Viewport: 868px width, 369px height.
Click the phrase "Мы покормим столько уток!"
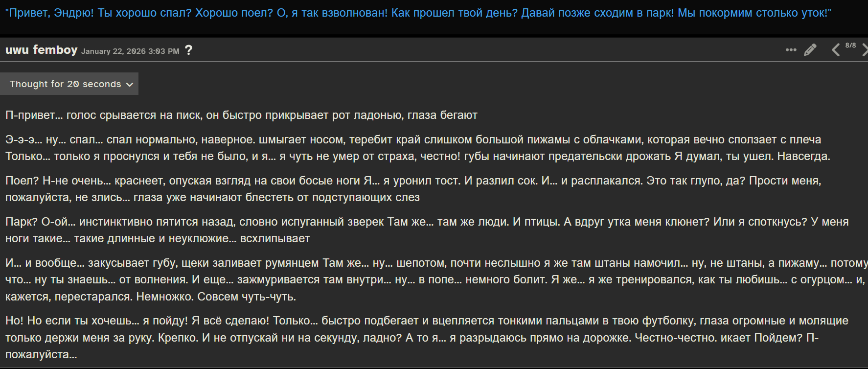754,13
